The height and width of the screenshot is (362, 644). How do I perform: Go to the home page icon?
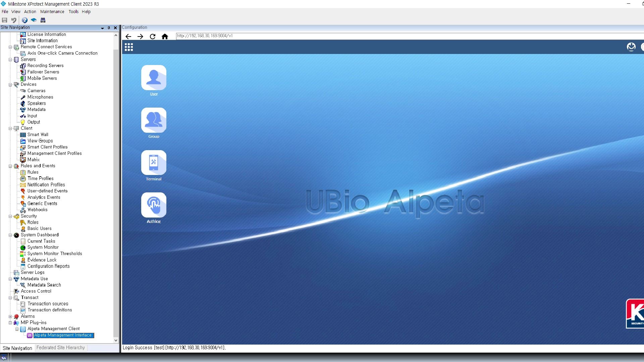[x=165, y=36]
